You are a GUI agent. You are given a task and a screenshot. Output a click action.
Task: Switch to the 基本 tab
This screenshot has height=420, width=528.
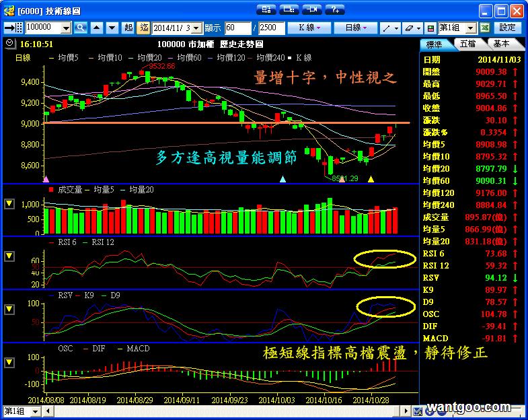501,44
